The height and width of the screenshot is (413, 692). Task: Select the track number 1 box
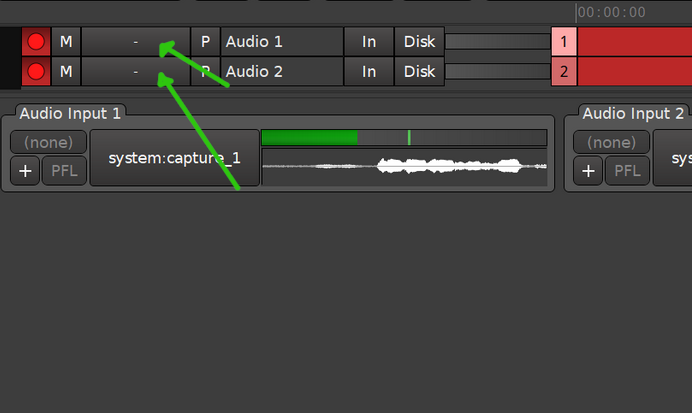pos(564,42)
